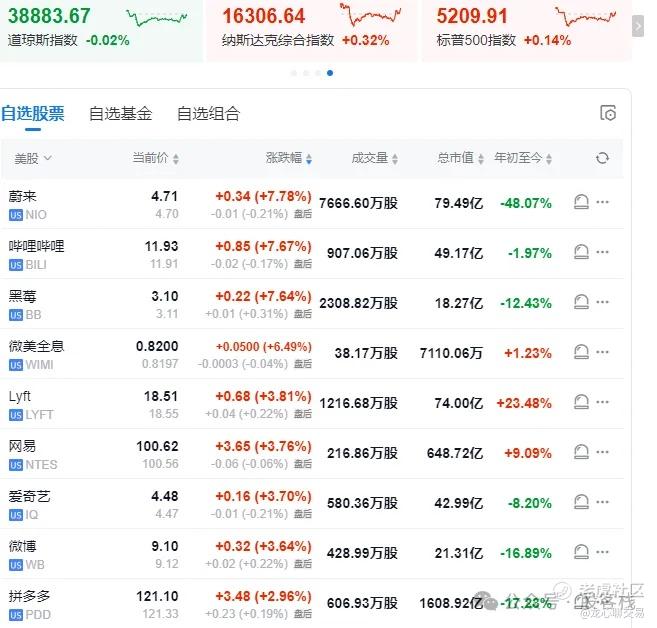Switch to 自选股票 tab
657x628 pixels.
click(33, 114)
